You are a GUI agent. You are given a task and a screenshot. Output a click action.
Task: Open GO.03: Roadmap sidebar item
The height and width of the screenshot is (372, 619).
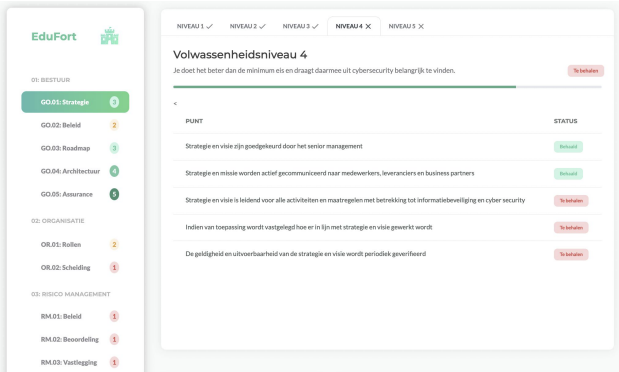(75, 148)
